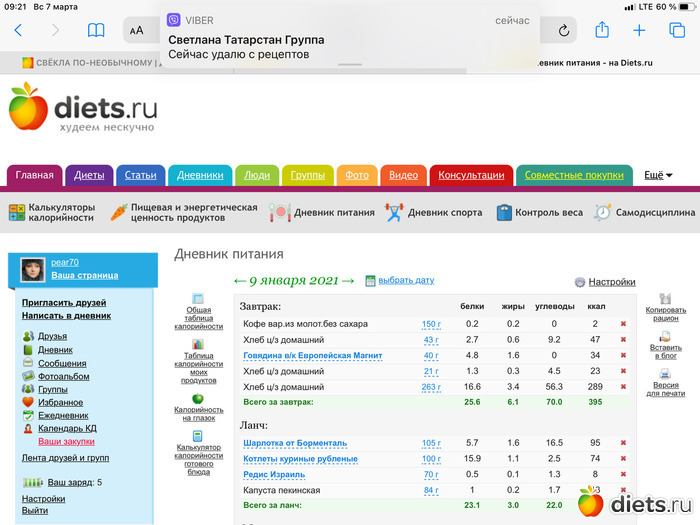
Task: Open Safari bookmarks book icon
Action: (x=96, y=30)
